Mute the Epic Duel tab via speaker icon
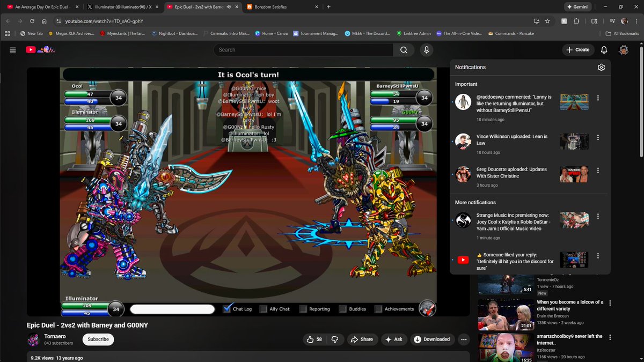This screenshot has height=362, width=644. click(229, 7)
